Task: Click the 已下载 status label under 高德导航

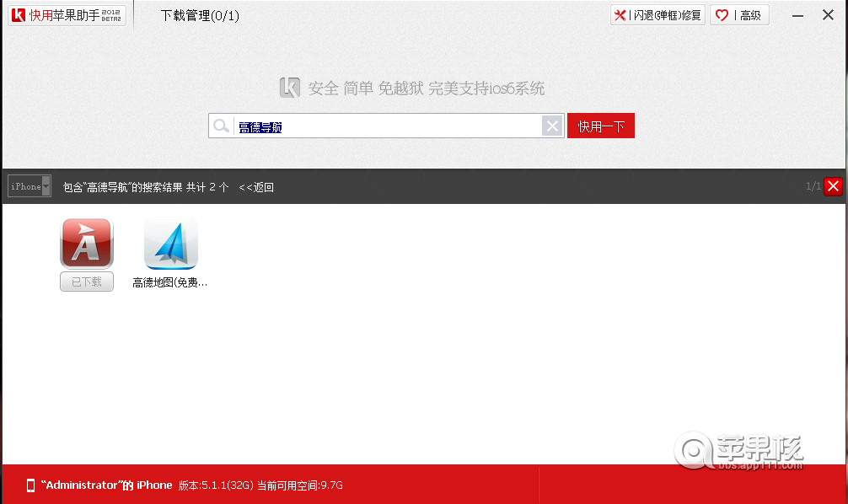Action: pos(86,281)
